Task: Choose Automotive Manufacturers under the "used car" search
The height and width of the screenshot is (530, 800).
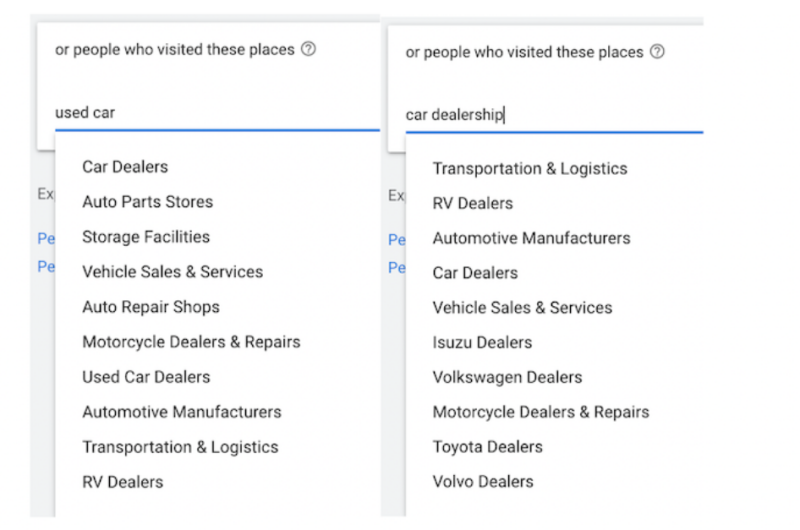Action: (182, 412)
